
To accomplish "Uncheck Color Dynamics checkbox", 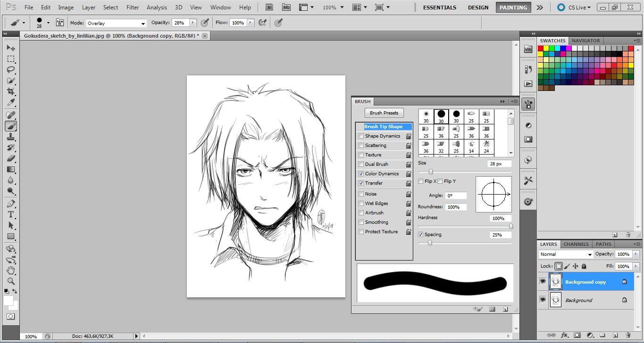I will [x=361, y=173].
